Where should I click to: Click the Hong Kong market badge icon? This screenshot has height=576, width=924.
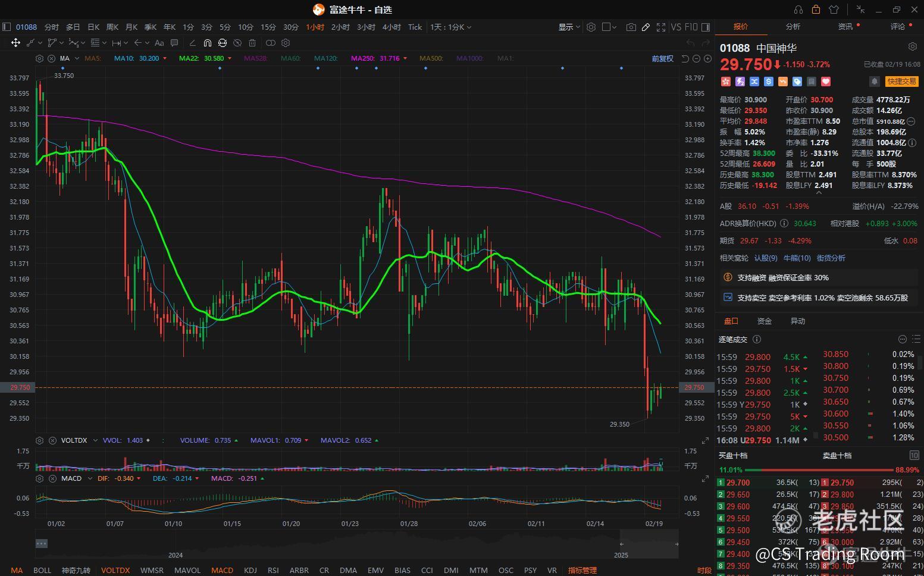[725, 82]
